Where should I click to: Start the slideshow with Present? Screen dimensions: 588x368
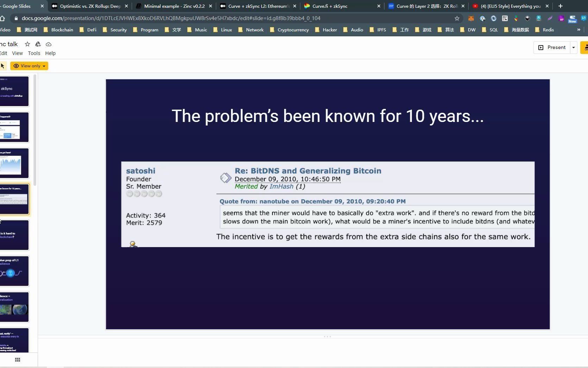[552, 48]
